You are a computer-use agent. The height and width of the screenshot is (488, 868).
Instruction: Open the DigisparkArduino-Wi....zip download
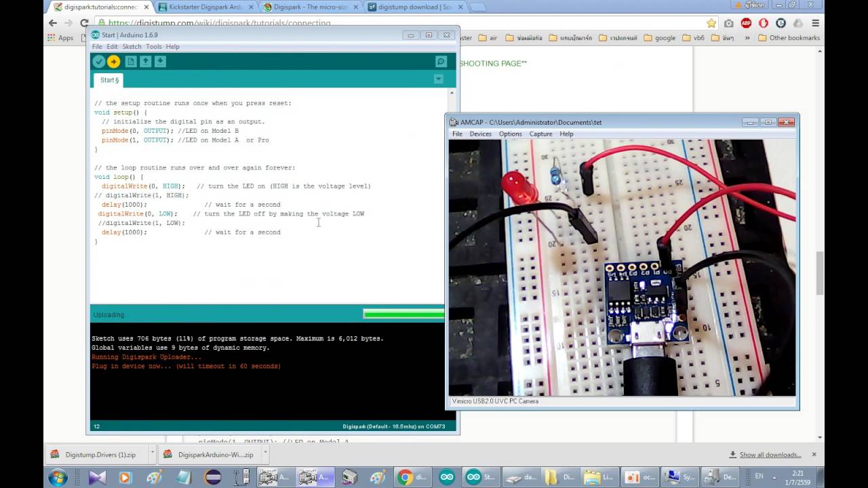[209, 455]
